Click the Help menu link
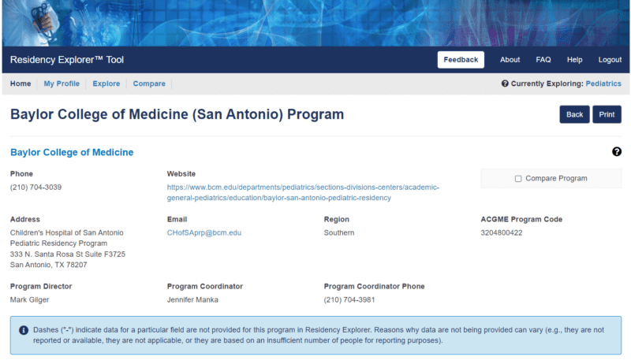 pyautogui.click(x=574, y=60)
